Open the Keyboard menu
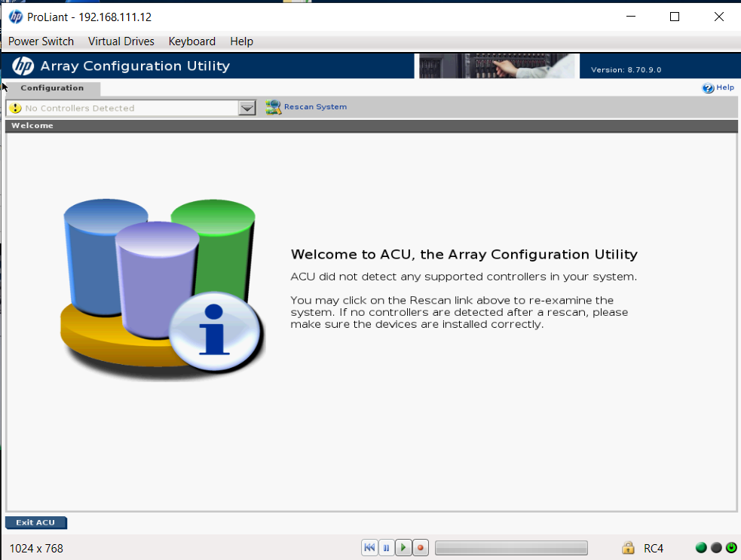 (x=192, y=41)
